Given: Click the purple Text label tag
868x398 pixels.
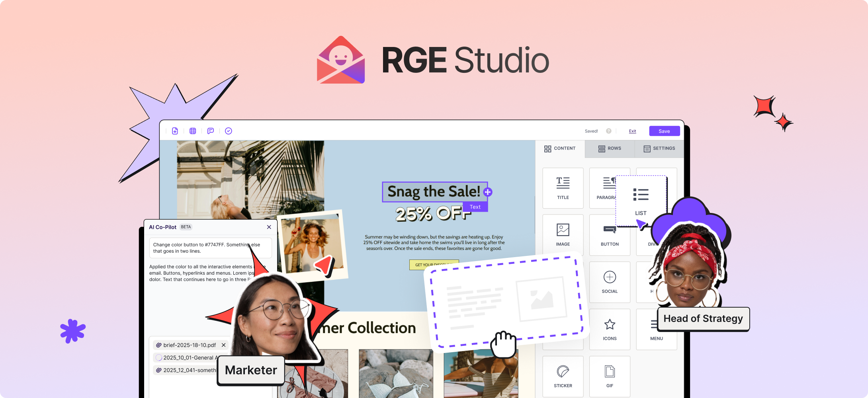Looking at the screenshot, I should click(x=475, y=207).
